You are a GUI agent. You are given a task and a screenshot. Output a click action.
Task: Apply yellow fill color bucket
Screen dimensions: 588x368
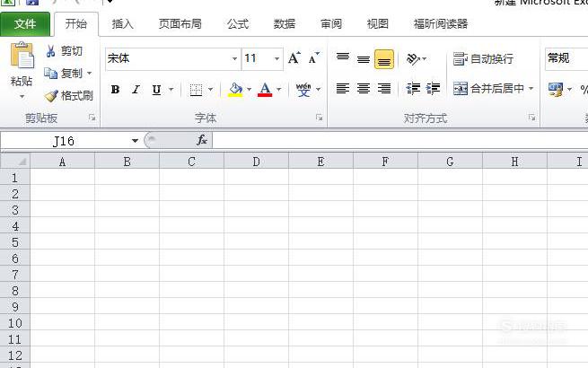235,89
